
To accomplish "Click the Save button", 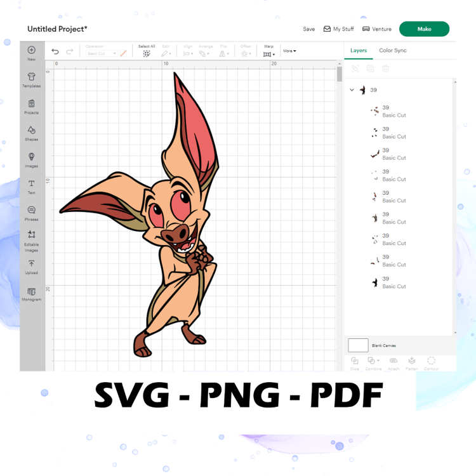I will (308, 29).
